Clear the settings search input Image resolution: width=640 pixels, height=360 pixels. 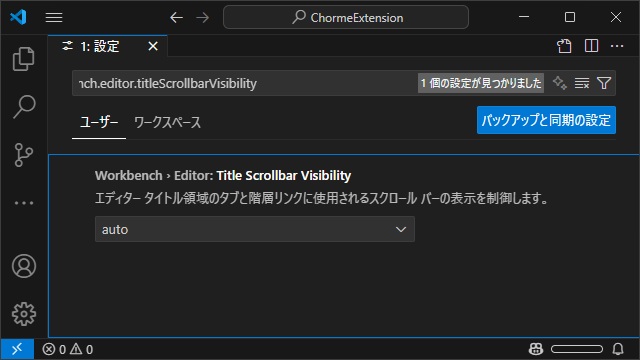point(582,83)
